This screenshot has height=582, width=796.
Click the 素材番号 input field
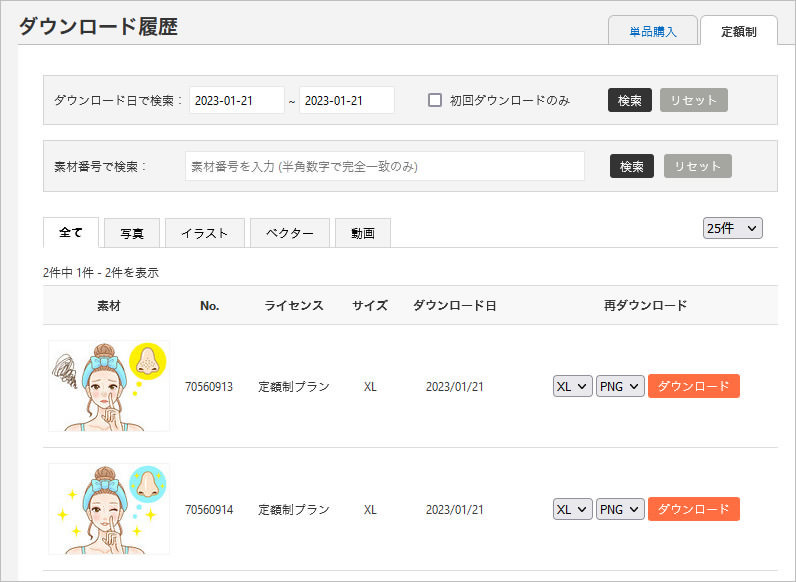click(385, 166)
